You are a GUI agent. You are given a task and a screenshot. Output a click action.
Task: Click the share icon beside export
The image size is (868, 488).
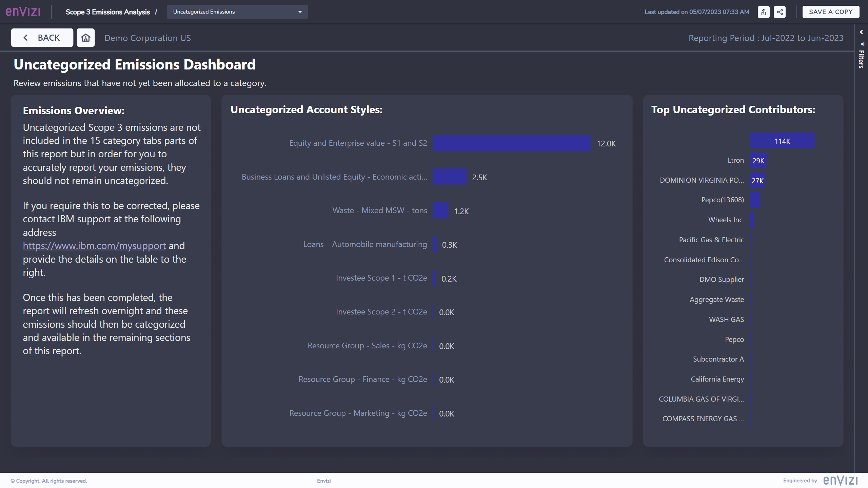pyautogui.click(x=780, y=12)
